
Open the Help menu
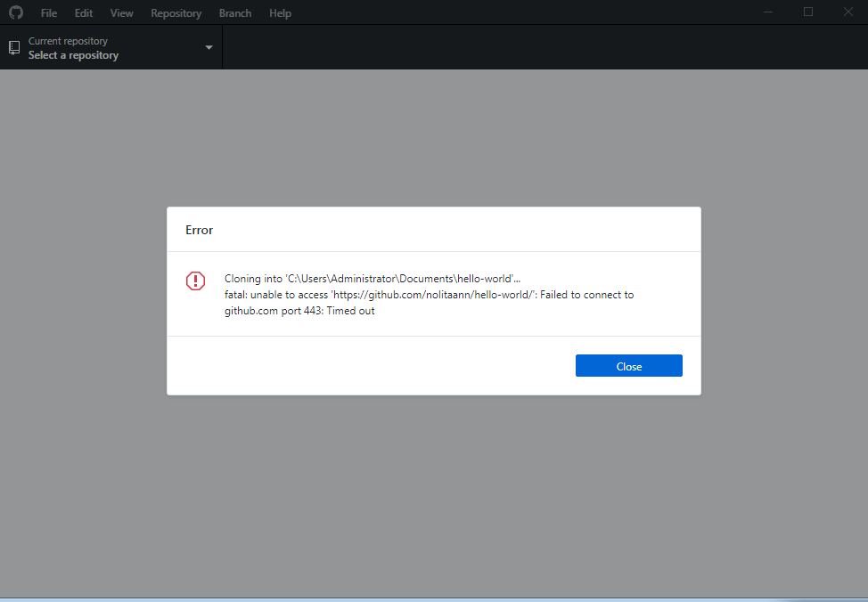pos(280,12)
